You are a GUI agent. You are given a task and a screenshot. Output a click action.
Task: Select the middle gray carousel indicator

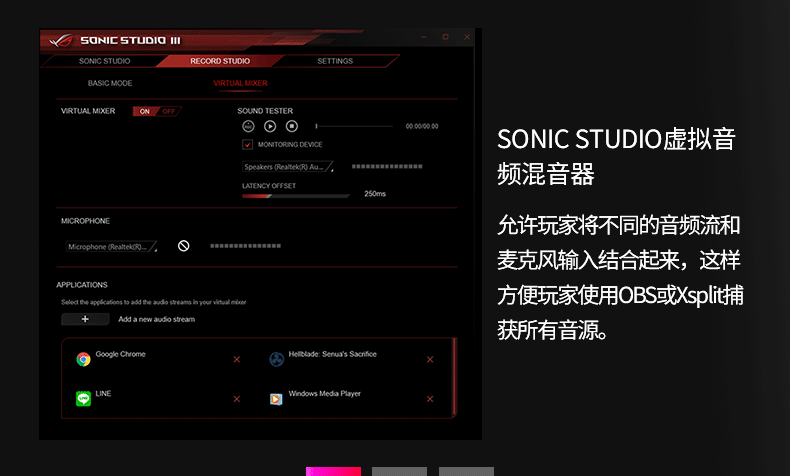pyautogui.click(x=400, y=471)
